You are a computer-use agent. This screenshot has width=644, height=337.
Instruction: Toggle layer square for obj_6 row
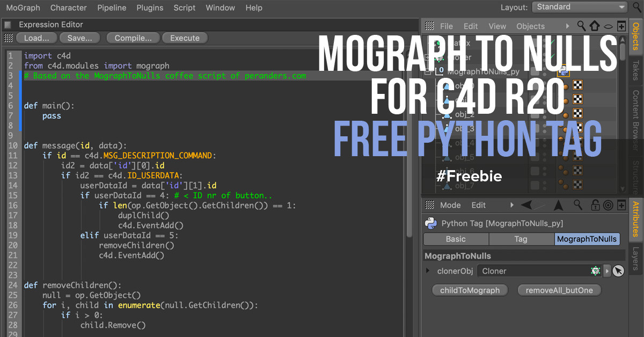click(x=535, y=171)
